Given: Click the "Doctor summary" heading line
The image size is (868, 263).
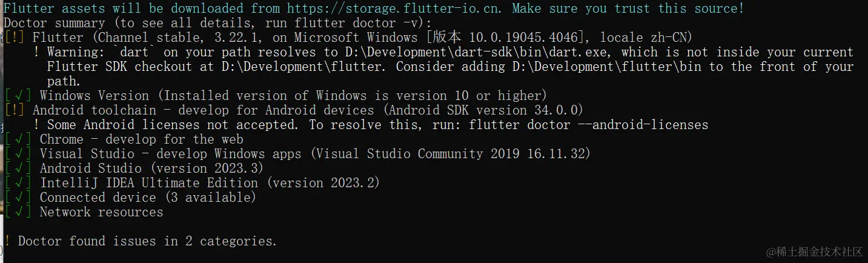Looking at the screenshot, I should (55, 23).
